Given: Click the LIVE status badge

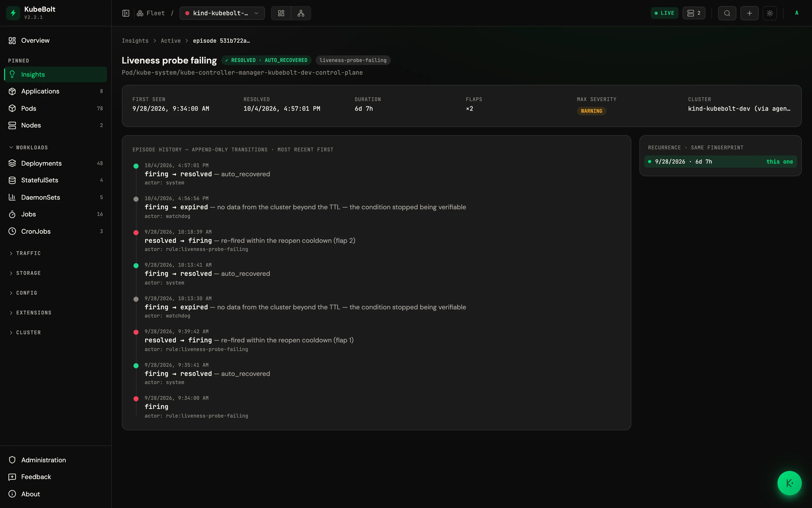Looking at the screenshot, I should tap(664, 13).
